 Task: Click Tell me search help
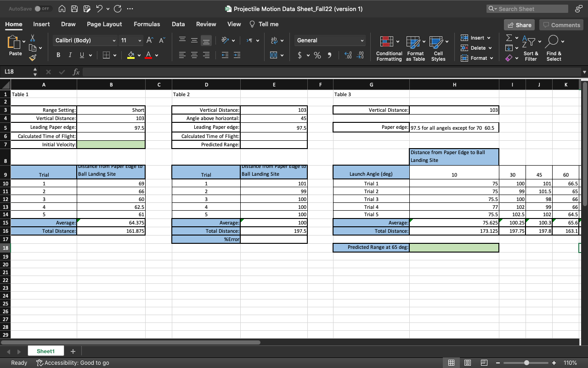coord(264,24)
